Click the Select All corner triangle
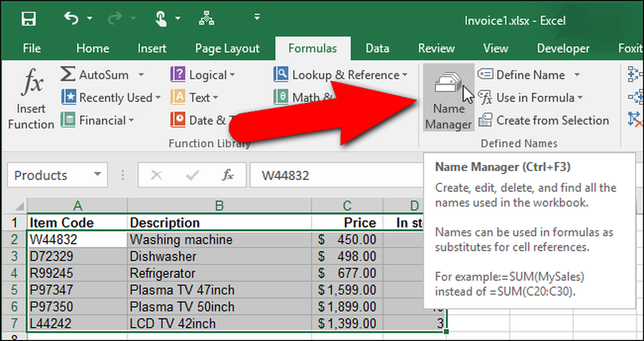The image size is (644, 341). (19, 206)
